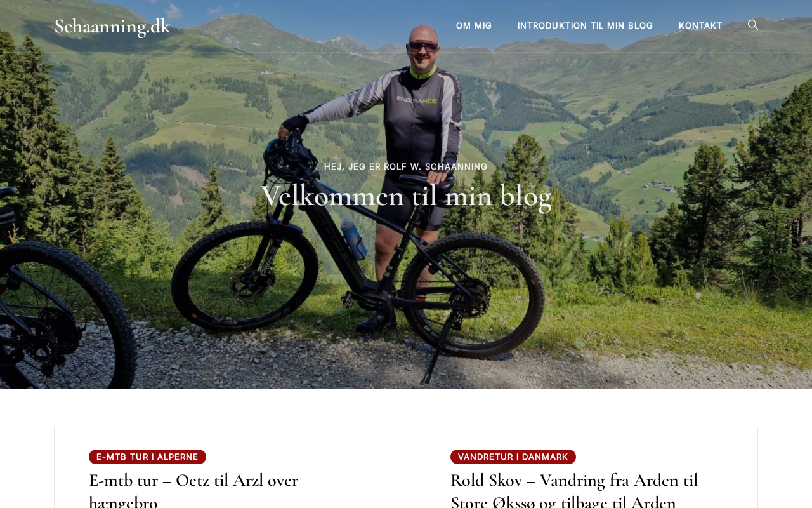Screen dimensions: 812x508
Task: Click the Velkommen til min blog heading
Action: tap(406, 196)
